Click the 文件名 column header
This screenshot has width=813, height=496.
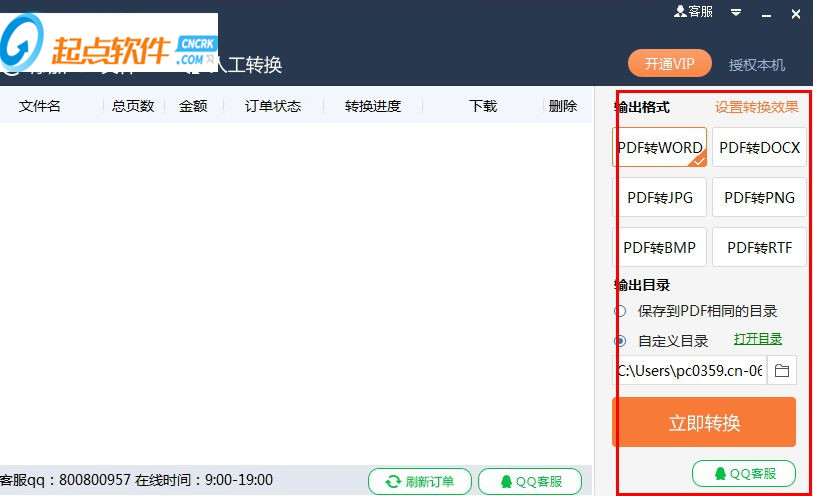40,106
